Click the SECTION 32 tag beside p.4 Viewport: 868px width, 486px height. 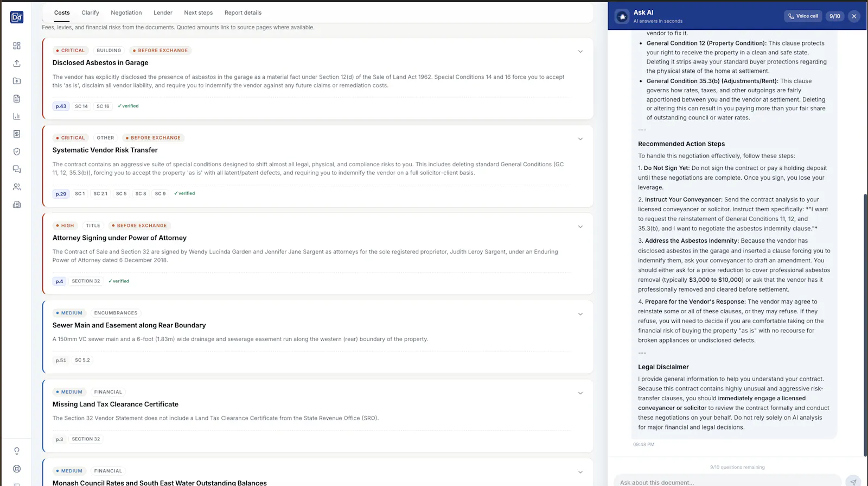(86, 281)
